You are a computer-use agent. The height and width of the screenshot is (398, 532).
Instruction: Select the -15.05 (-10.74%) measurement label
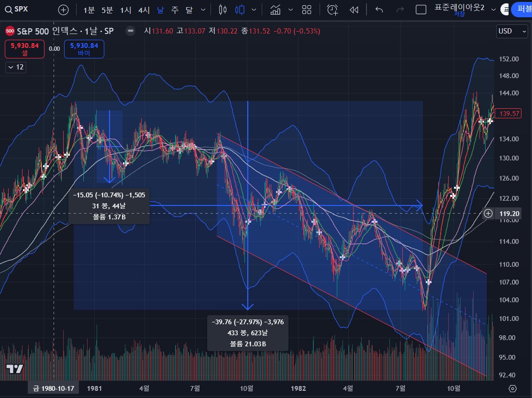[x=109, y=195]
